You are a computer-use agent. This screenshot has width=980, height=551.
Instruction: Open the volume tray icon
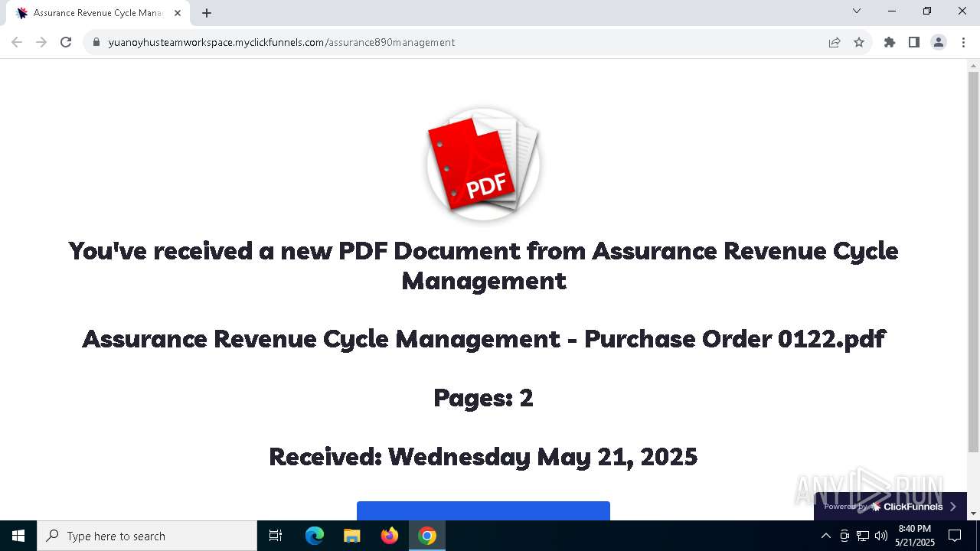(x=881, y=536)
